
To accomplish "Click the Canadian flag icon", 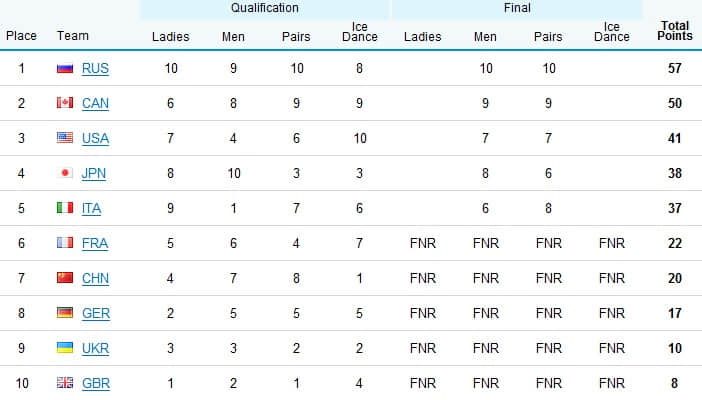I will [65, 103].
